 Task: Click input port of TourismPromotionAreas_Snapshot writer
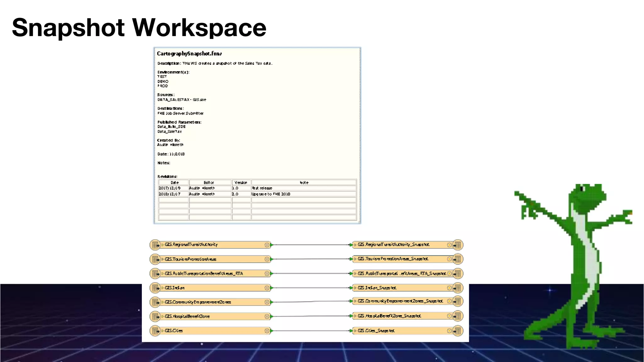click(x=351, y=259)
